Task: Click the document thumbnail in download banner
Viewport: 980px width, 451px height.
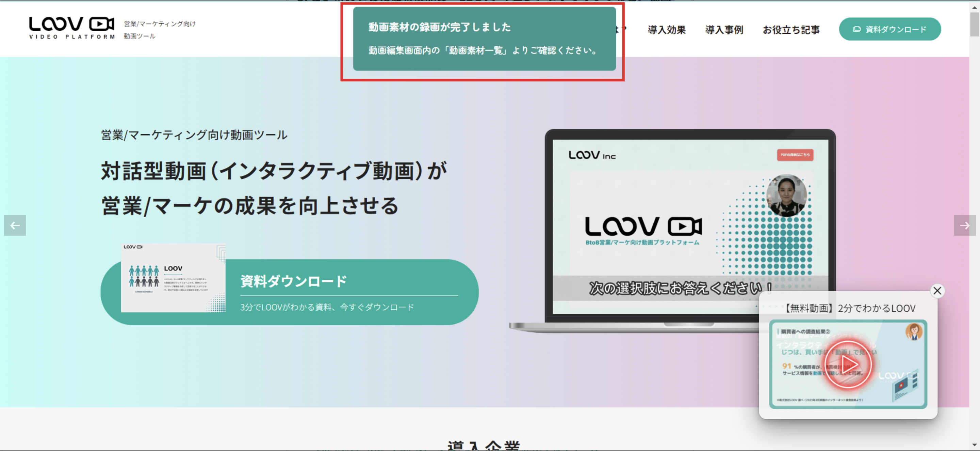Action: tap(173, 278)
